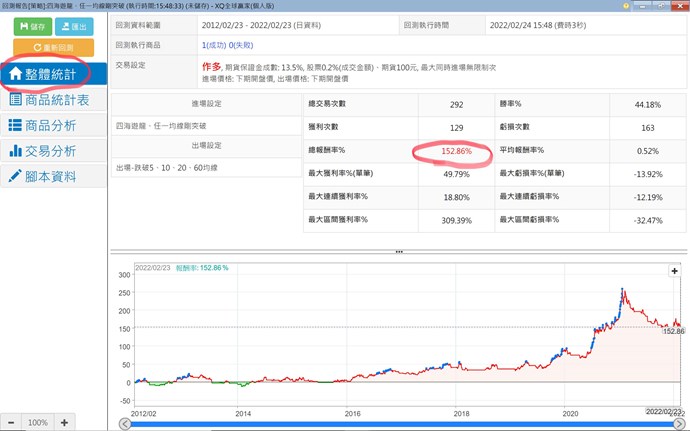Click the bar chart icon beside 交易分析
This screenshot has height=431, width=690.
click(16, 151)
